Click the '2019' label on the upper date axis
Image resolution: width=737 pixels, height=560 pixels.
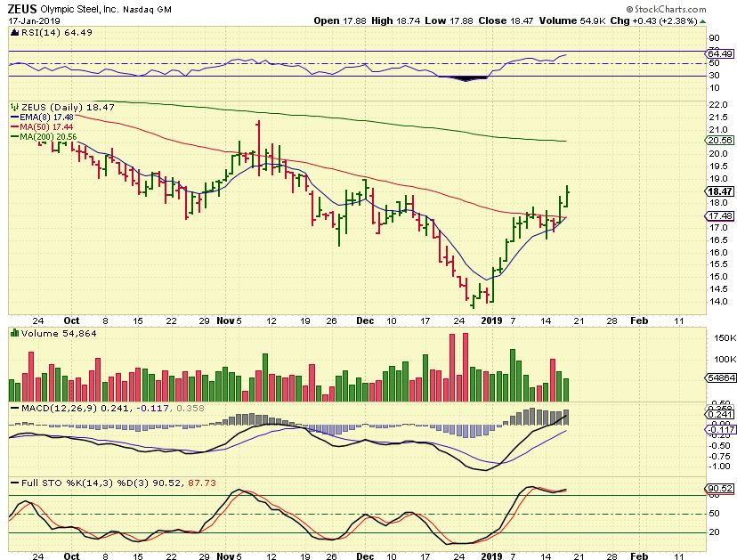(491, 321)
